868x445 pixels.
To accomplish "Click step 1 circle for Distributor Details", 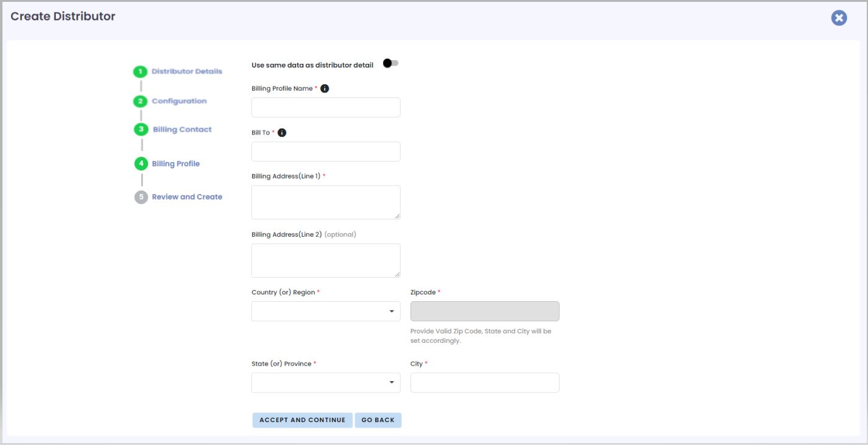I will click(x=141, y=71).
